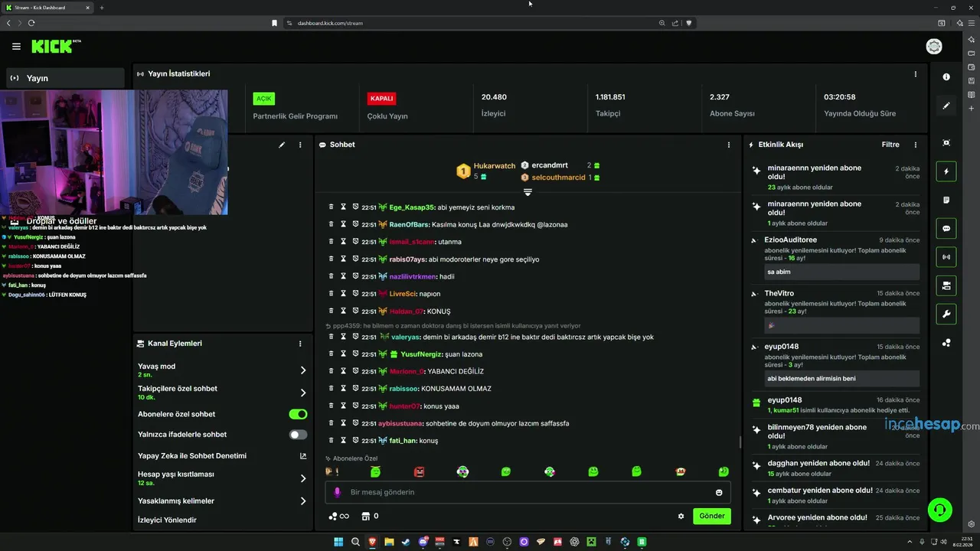
Task: Open the info icon in right sidebar
Action: [946, 77]
